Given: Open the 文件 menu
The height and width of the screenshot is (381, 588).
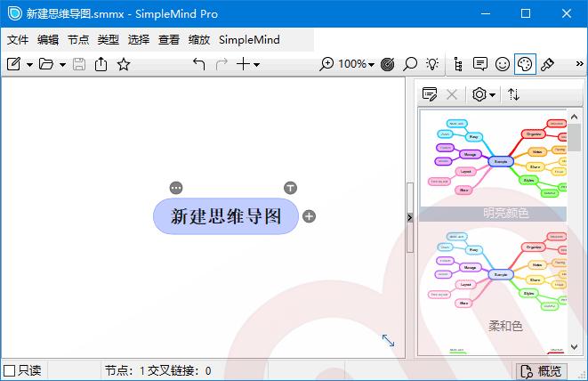Looking at the screenshot, I should pyautogui.click(x=18, y=39).
